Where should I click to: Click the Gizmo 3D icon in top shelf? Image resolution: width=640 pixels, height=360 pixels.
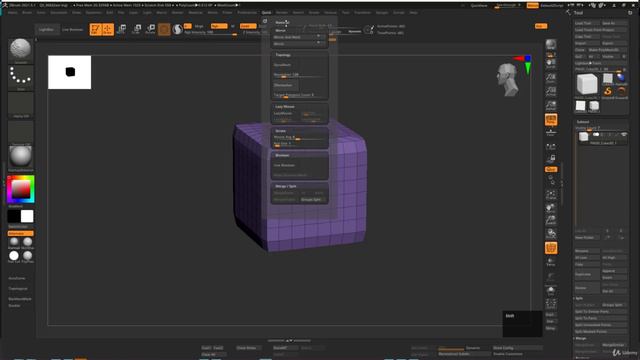coord(164,29)
